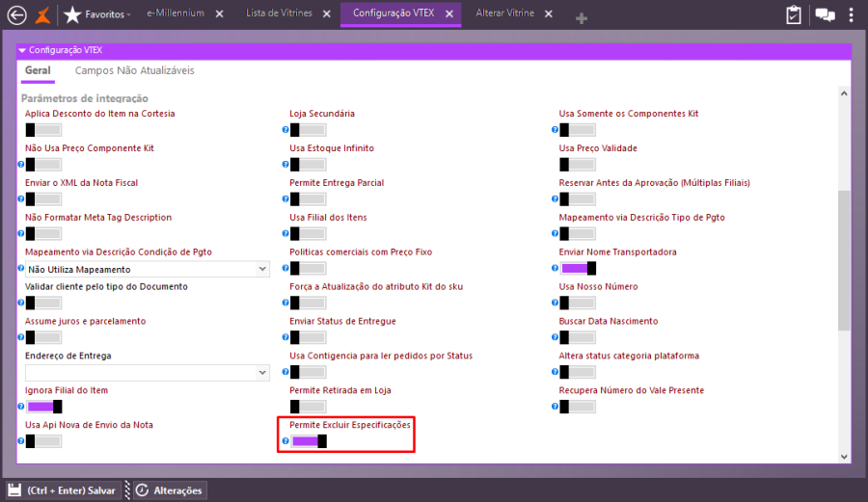The height and width of the screenshot is (502, 868).
Task: Click the Favoritos star icon
Action: [x=72, y=14]
